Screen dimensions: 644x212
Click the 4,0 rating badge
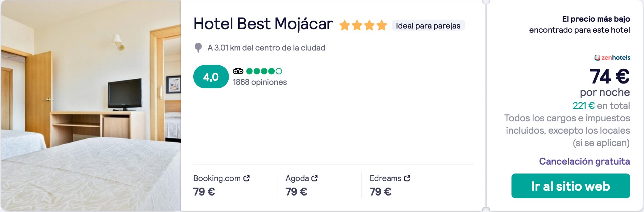(211, 77)
